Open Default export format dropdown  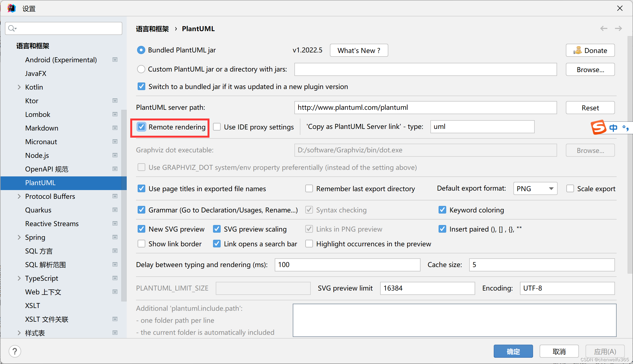point(535,189)
